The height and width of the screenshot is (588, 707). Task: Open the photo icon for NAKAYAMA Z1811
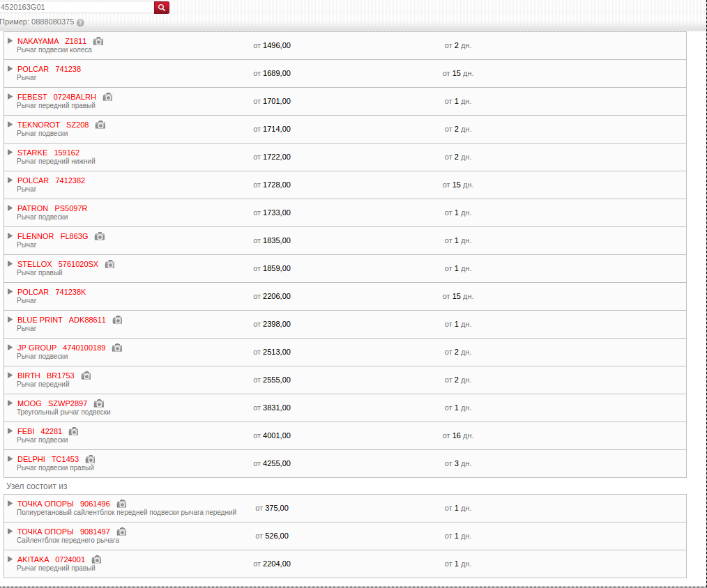[98, 42]
